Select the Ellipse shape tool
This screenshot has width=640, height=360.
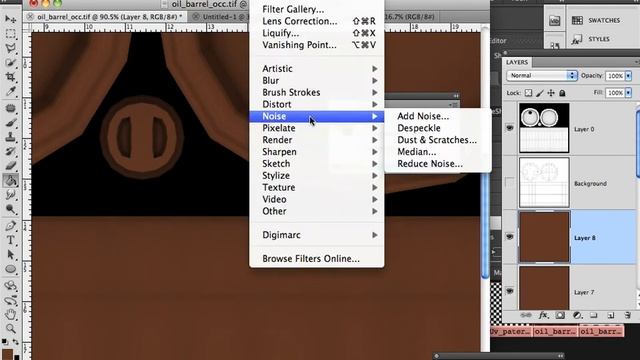pyautogui.click(x=11, y=269)
